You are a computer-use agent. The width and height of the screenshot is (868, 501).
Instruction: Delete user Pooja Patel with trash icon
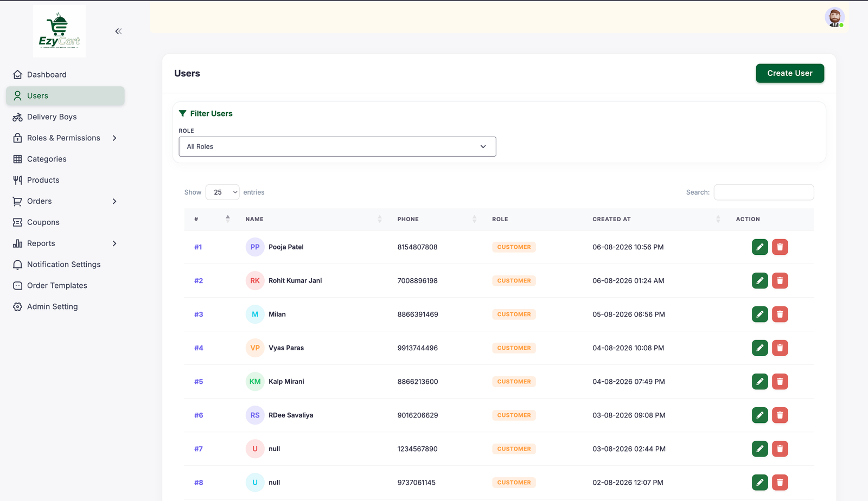point(780,247)
